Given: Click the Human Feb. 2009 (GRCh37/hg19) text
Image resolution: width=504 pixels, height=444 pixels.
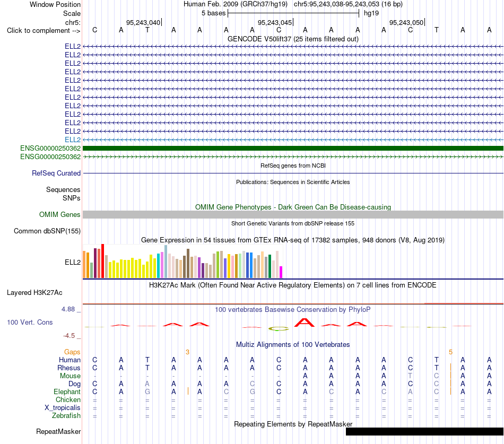Looking at the screenshot, I should point(236,4).
